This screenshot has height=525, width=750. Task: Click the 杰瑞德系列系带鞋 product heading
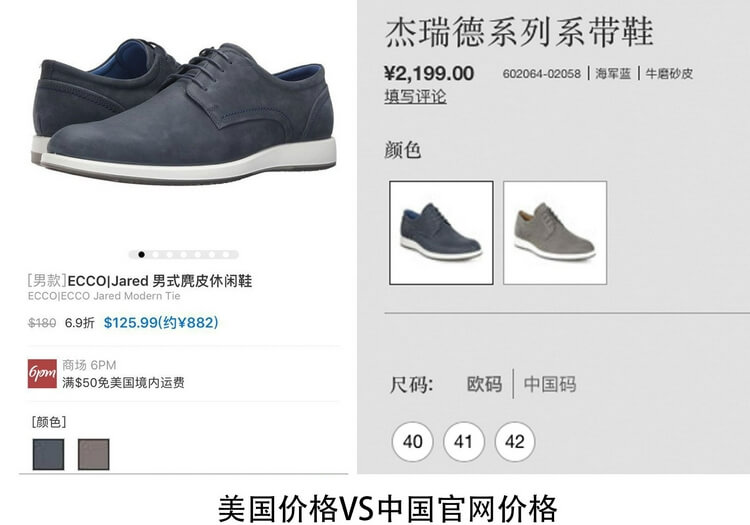point(519,32)
